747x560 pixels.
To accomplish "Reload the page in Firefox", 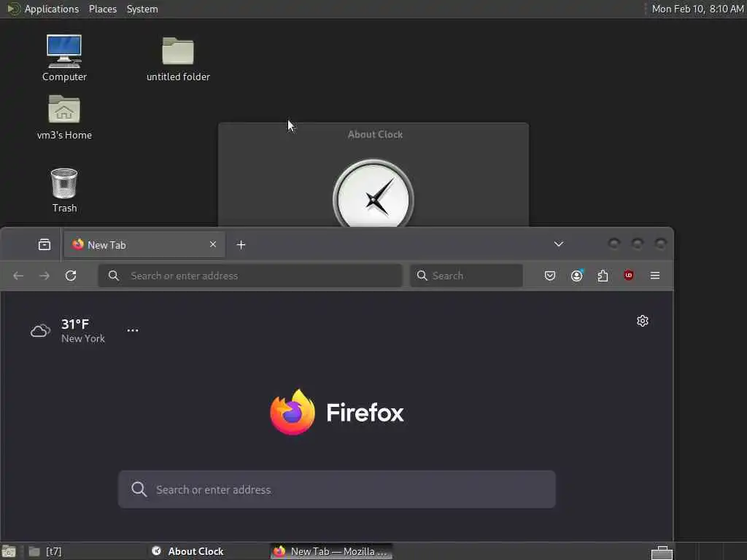I will click(71, 276).
